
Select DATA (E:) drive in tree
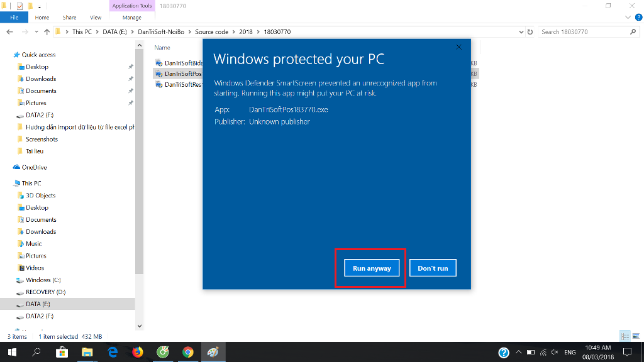[x=38, y=304]
